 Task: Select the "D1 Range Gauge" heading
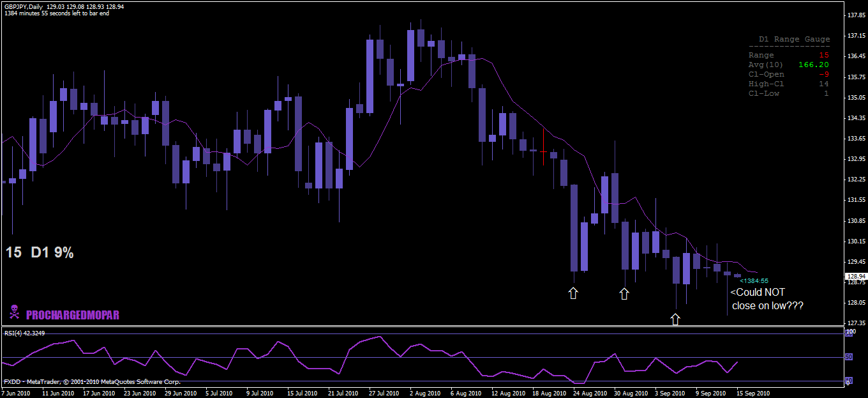(794, 40)
